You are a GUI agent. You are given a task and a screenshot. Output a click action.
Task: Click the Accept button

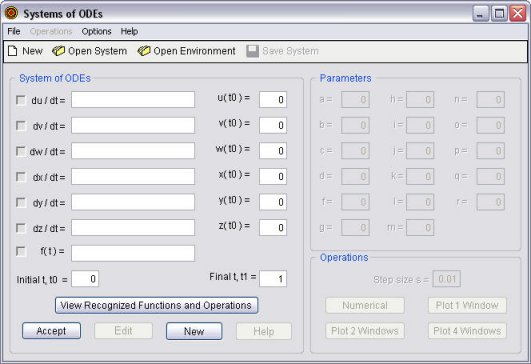coord(51,331)
